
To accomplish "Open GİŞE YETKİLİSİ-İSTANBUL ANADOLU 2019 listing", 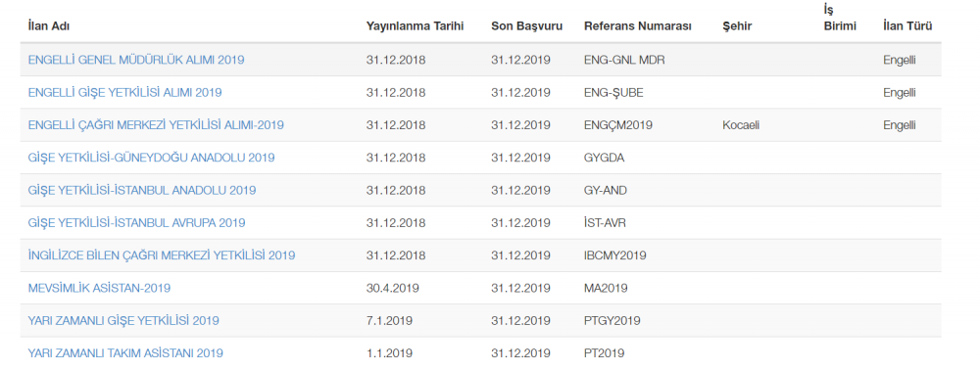I will coord(142,190).
